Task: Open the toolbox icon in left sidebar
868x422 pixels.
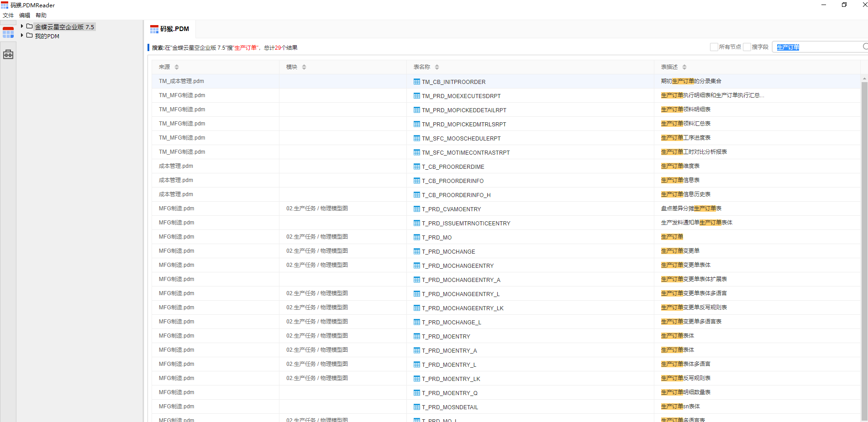Action: tap(8, 54)
